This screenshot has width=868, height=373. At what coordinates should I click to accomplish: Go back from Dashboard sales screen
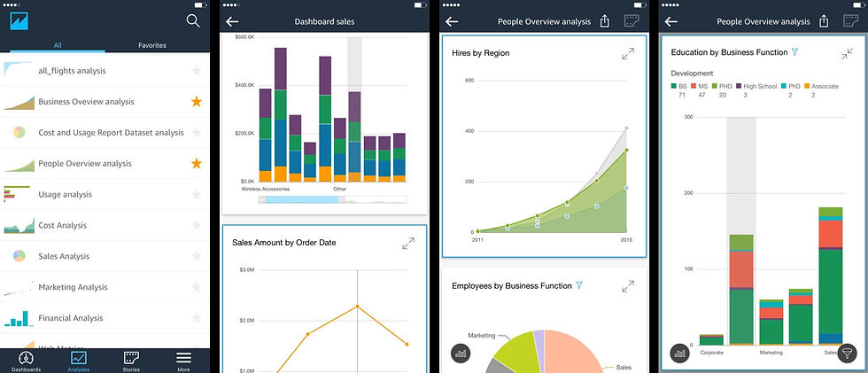click(x=232, y=21)
